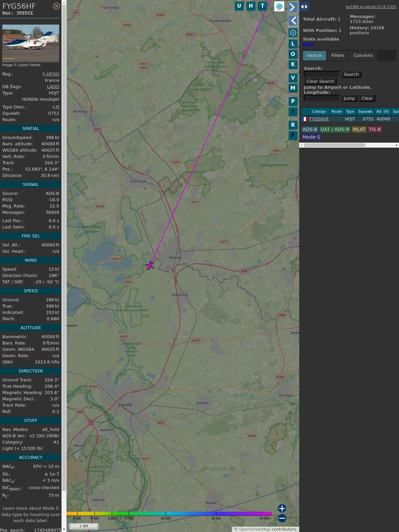The height and width of the screenshot is (532, 399).
Task: Click the T map button
Action: tap(263, 6)
